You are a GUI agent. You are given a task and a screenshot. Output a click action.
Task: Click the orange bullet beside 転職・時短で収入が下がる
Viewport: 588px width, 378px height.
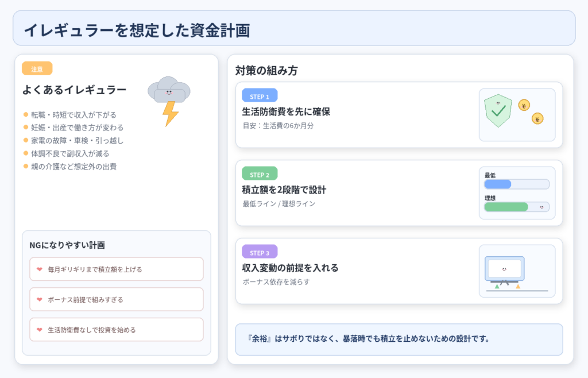[26, 115]
